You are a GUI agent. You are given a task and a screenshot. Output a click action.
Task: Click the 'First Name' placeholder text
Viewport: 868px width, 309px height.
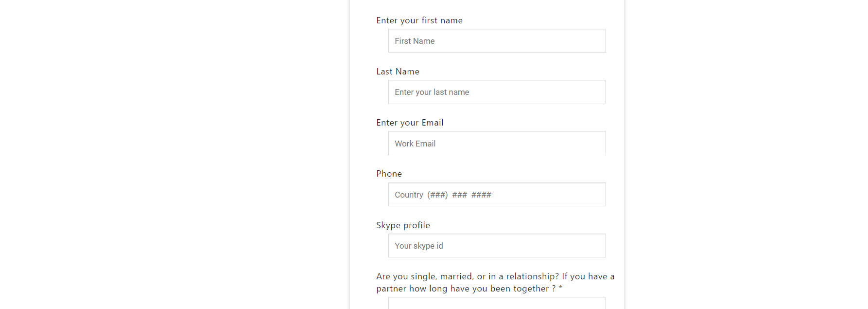415,41
